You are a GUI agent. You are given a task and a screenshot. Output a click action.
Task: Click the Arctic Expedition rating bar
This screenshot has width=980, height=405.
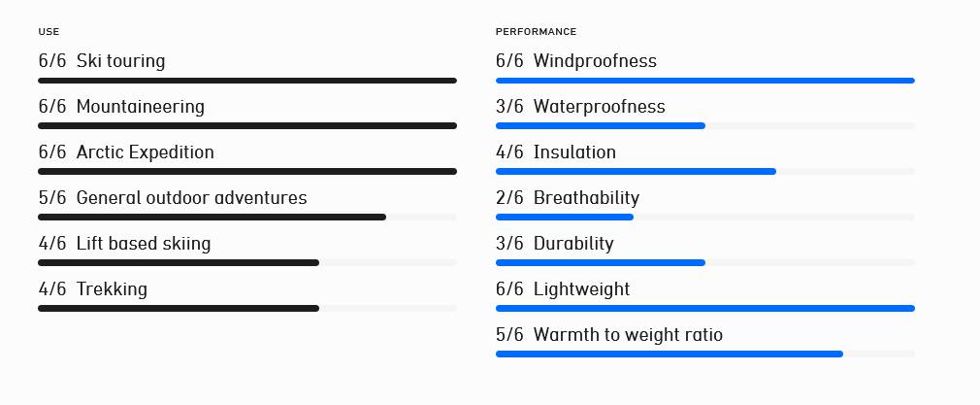(247, 172)
